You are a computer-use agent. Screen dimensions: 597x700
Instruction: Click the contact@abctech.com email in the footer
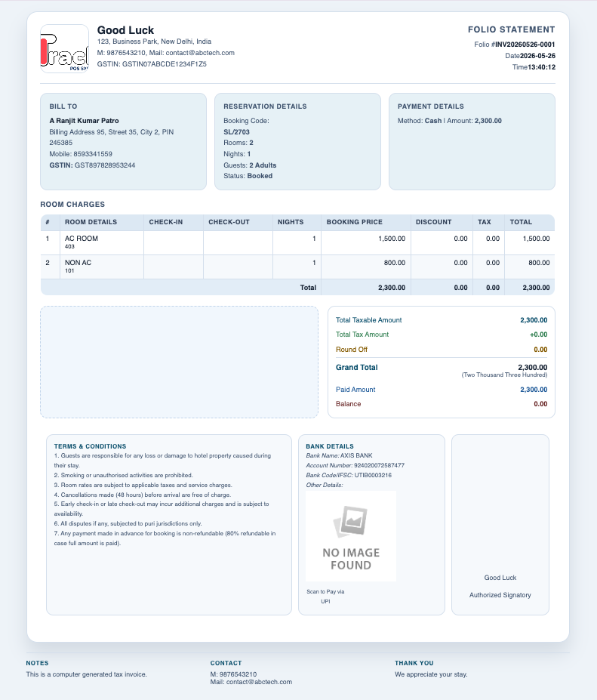tap(259, 682)
